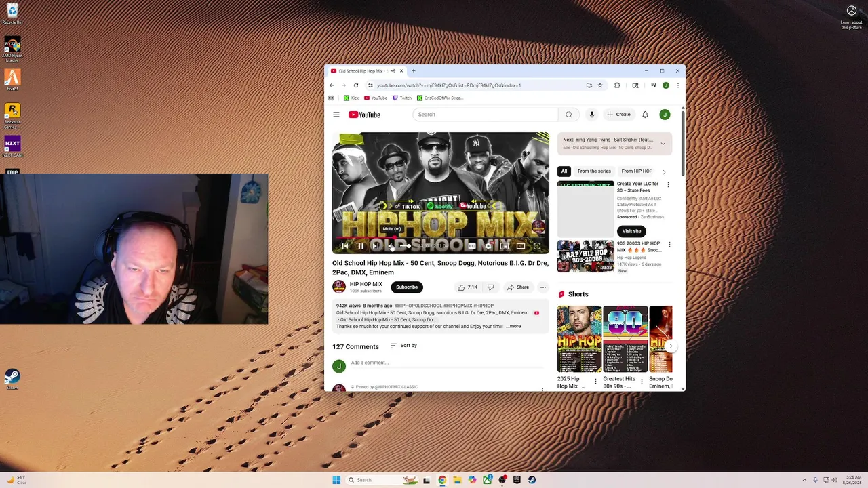The height and width of the screenshot is (488, 868).
Task: Show hidden system tray icons
Action: coord(804,480)
